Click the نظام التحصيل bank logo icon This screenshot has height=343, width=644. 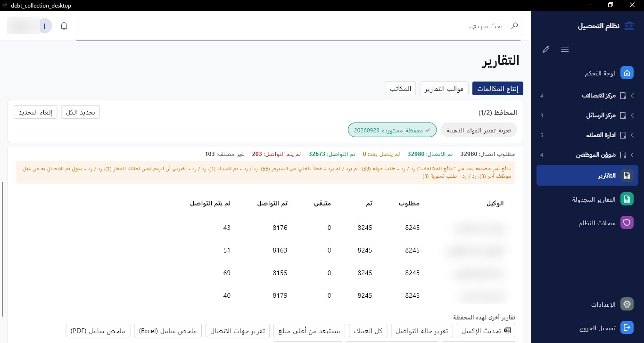pyautogui.click(x=628, y=26)
